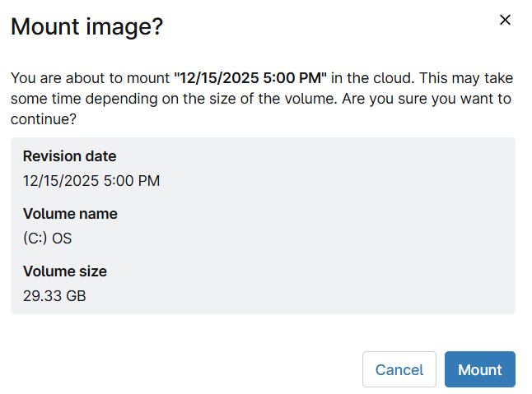Click "Are you sure you want to" text
The width and height of the screenshot is (532, 394).
pos(431,99)
